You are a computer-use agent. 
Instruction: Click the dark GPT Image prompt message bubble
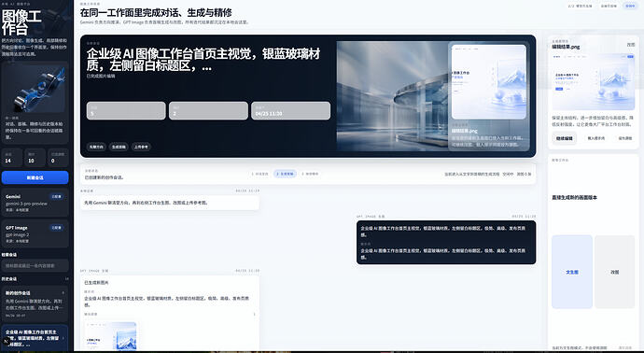tap(446, 243)
